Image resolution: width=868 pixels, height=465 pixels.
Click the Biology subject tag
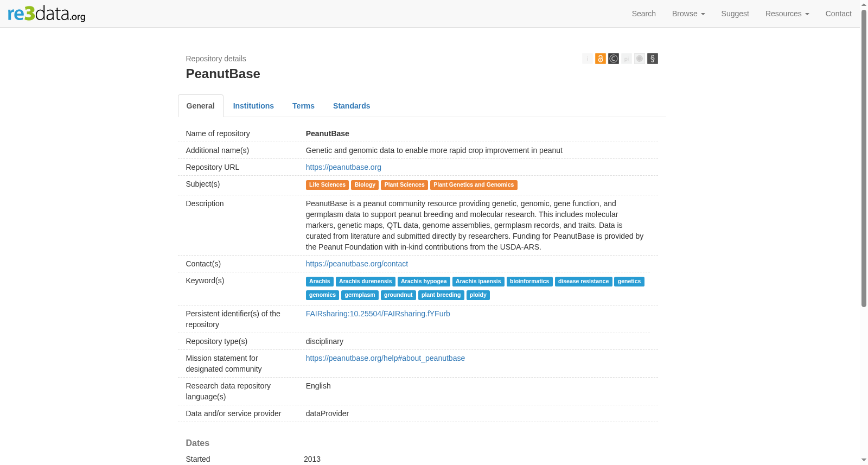[x=365, y=185]
